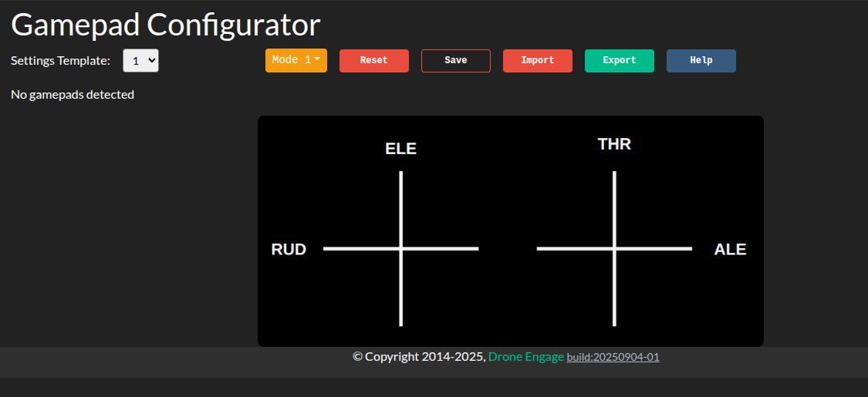868x397 pixels.
Task: Click the caret arrow on the Mode 1 button
Action: tap(317, 59)
